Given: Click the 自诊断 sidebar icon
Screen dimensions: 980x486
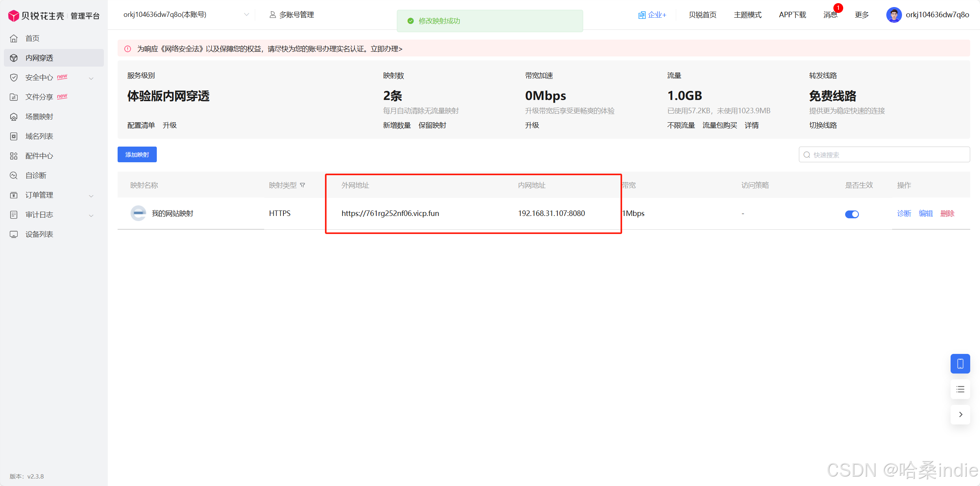Looking at the screenshot, I should coord(14,176).
